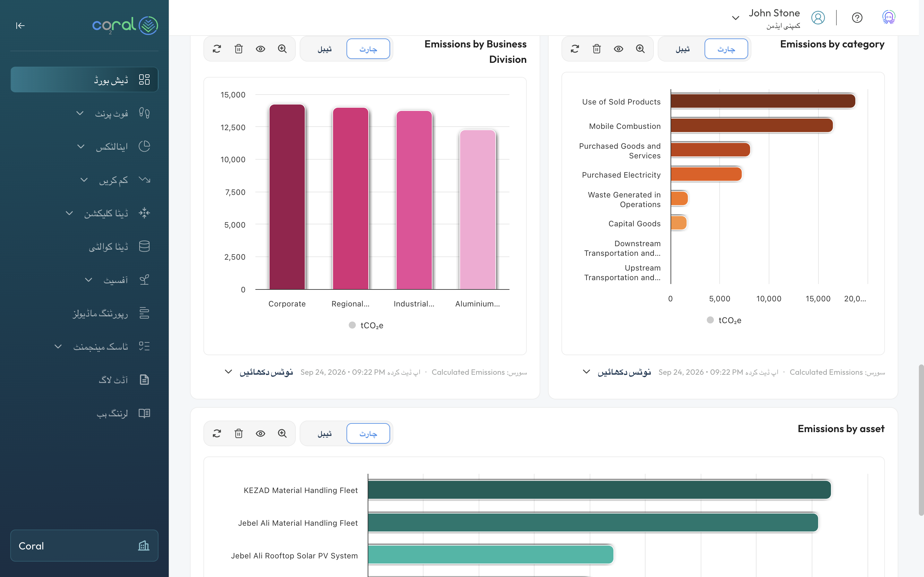Open the help question mark icon
Screen dimensions: 924x577
857,18
